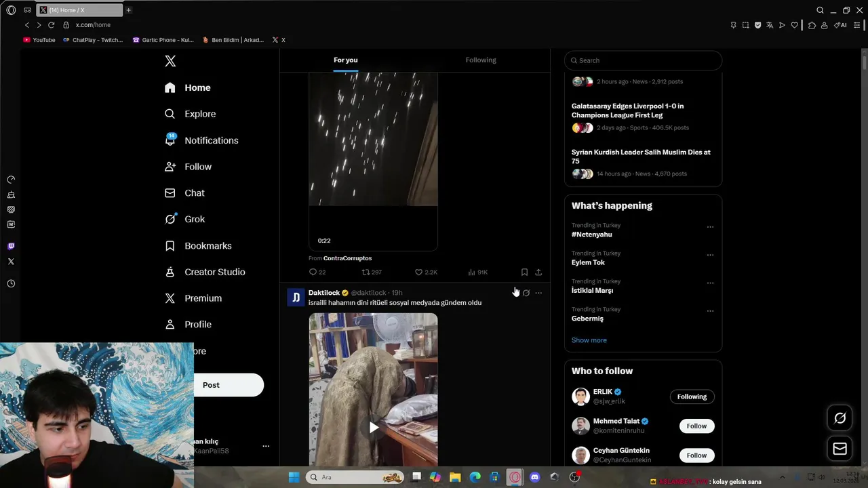Open options for the #Netenyahu trend
Image resolution: width=868 pixels, height=488 pixels.
coord(710,227)
